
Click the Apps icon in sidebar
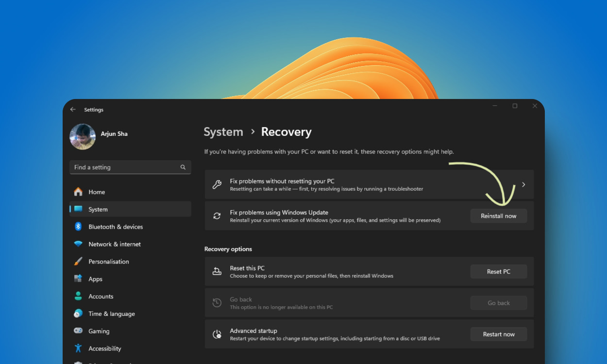pos(78,279)
